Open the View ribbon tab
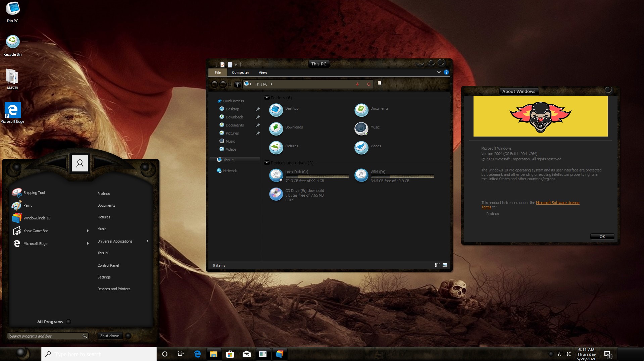 [263, 72]
